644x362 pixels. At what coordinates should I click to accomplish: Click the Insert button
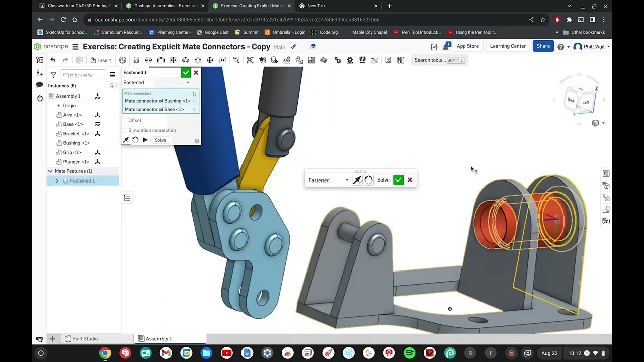pyautogui.click(x=101, y=60)
